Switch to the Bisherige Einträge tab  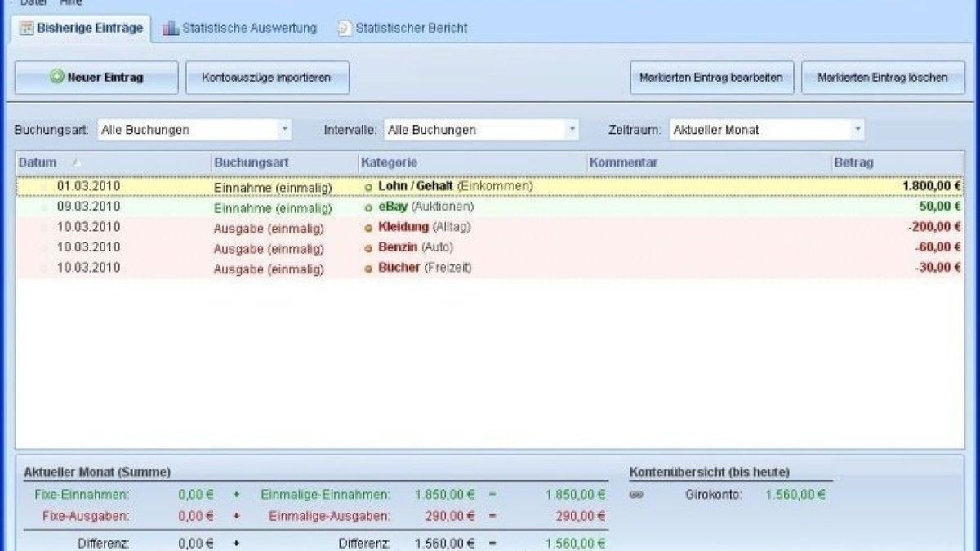(x=82, y=29)
